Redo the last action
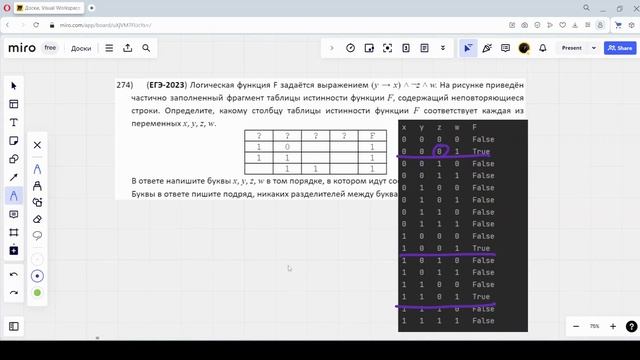Viewport: 640px width, 360px height. [x=13, y=293]
